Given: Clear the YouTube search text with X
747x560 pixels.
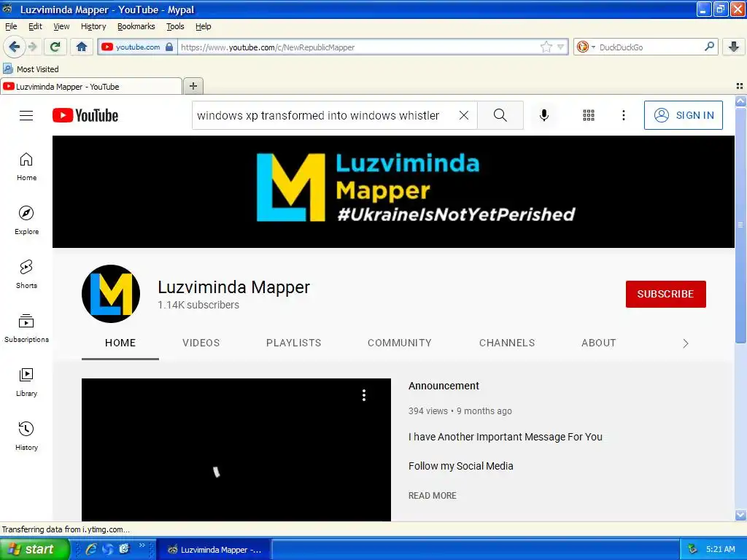Looking at the screenshot, I should (x=463, y=115).
